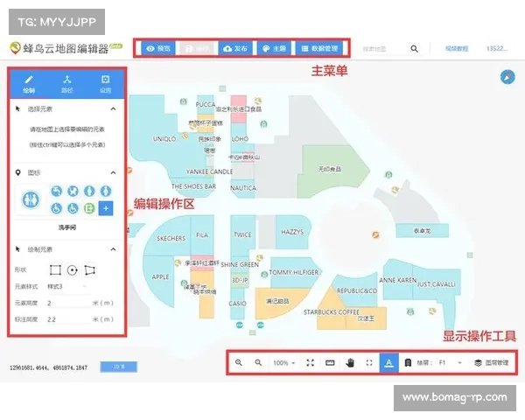Click the zoom in magnifier icon

click(239, 362)
